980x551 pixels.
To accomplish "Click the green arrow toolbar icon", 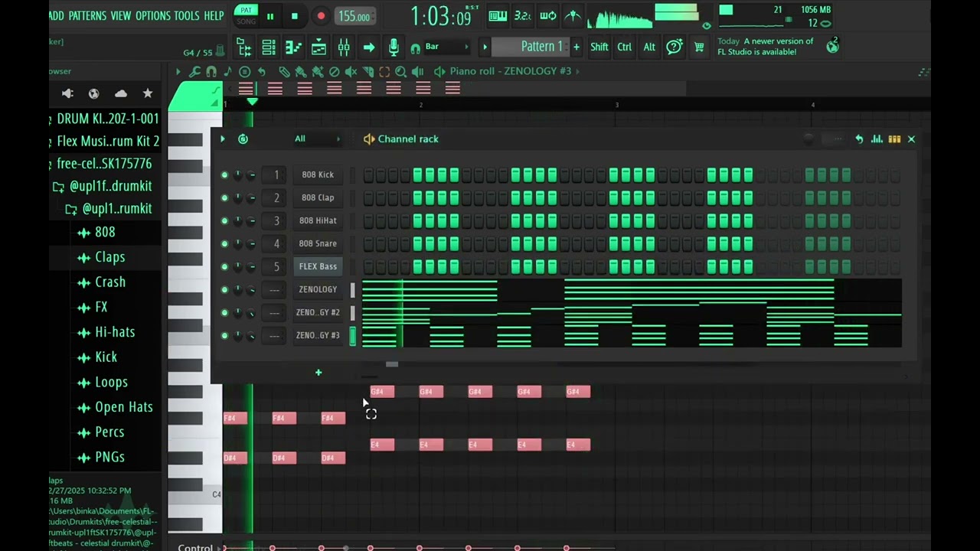I will point(368,48).
